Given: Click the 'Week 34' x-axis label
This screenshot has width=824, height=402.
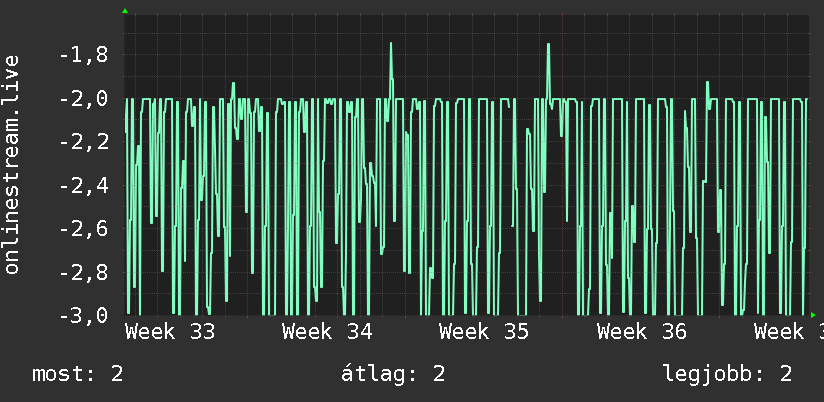Looking at the screenshot, I should click(327, 332).
